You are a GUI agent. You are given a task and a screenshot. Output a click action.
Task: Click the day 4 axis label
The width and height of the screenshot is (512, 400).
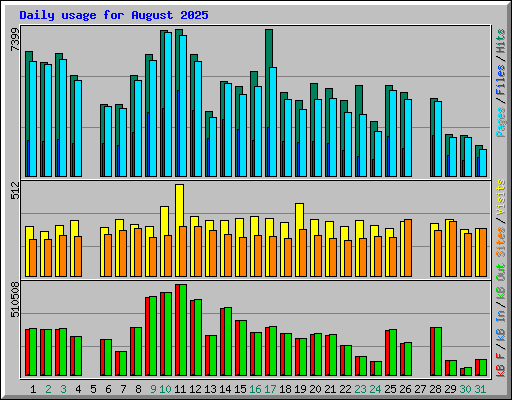(78, 389)
